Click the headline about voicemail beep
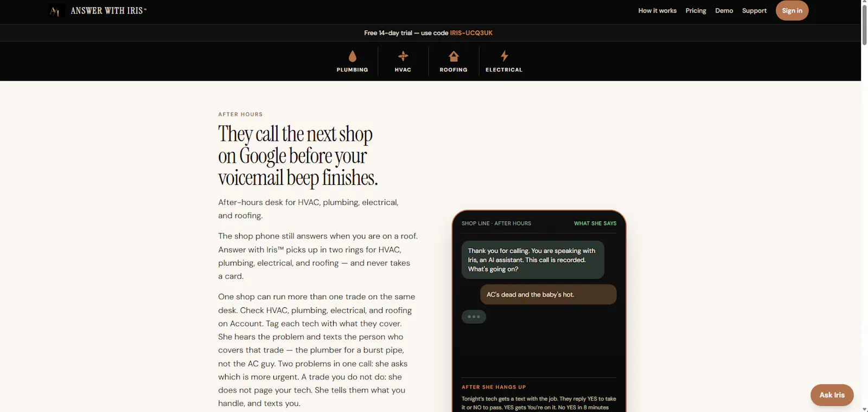Image resolution: width=868 pixels, height=412 pixels. [298, 156]
